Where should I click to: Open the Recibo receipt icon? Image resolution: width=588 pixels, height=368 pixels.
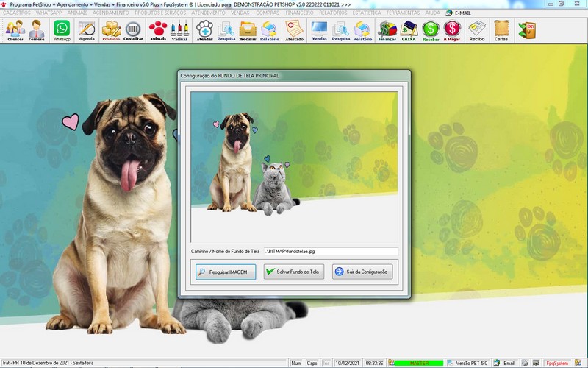pyautogui.click(x=477, y=30)
